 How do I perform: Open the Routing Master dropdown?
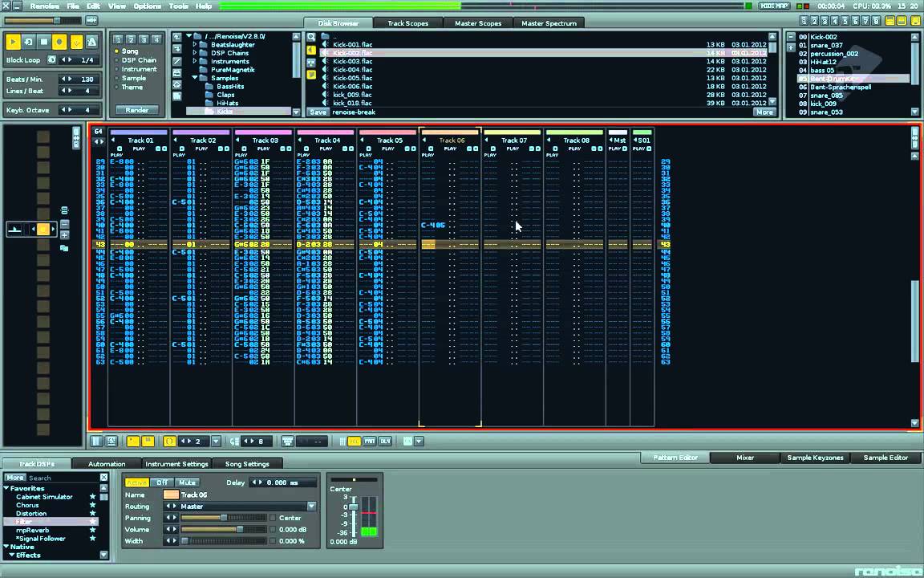tap(311, 506)
